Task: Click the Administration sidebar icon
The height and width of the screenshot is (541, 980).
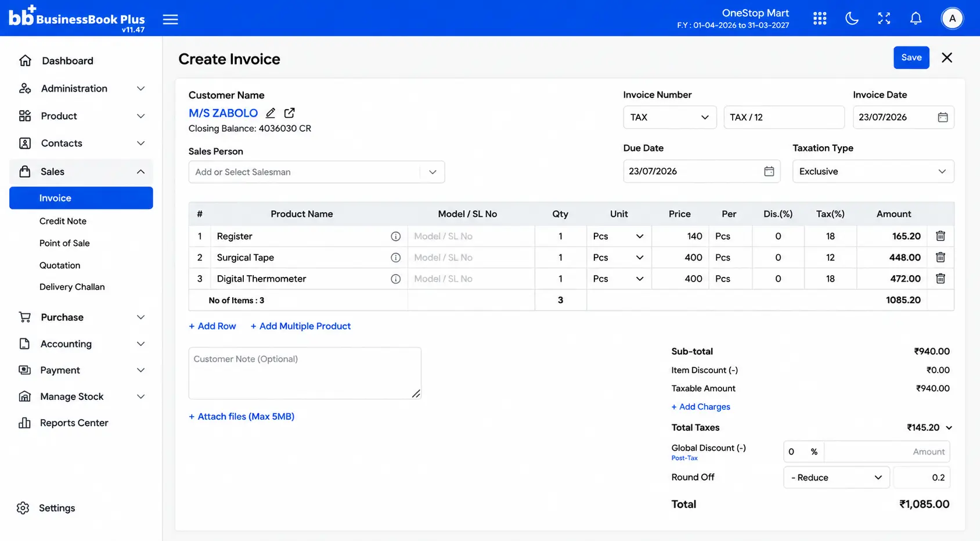Action: click(x=25, y=88)
